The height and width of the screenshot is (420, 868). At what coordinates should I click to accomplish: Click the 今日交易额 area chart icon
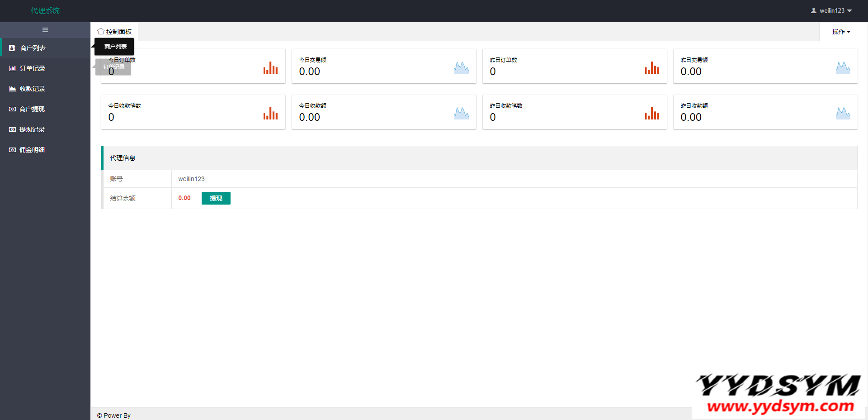pos(461,68)
